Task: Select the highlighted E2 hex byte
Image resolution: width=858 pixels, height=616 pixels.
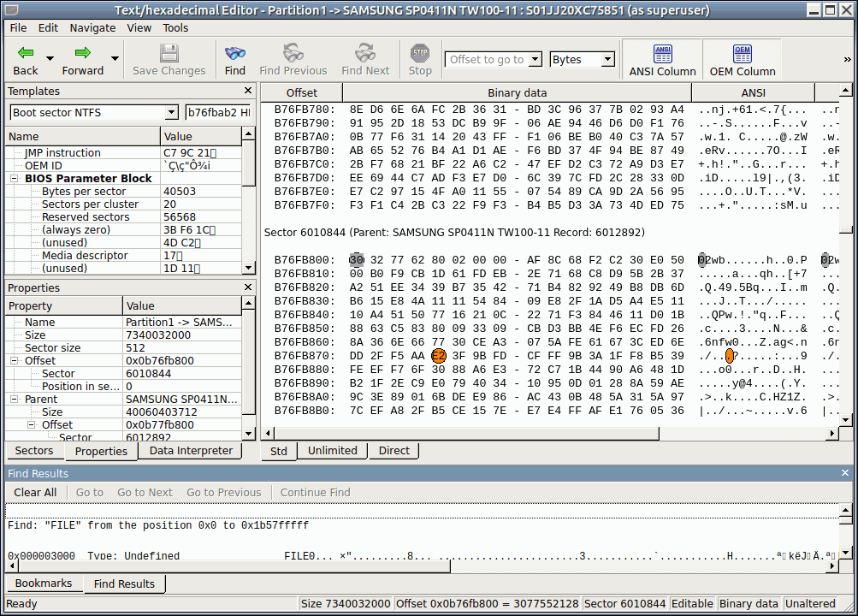Action: coord(439,356)
